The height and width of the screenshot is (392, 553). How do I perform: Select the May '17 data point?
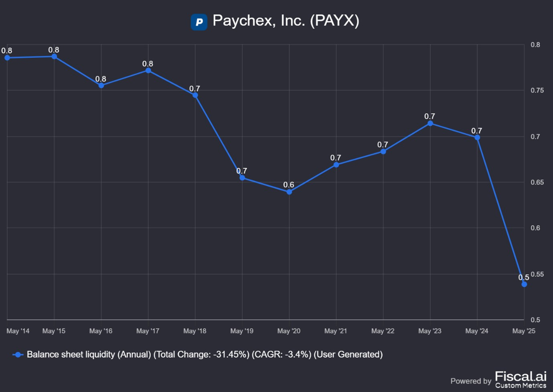coord(148,71)
